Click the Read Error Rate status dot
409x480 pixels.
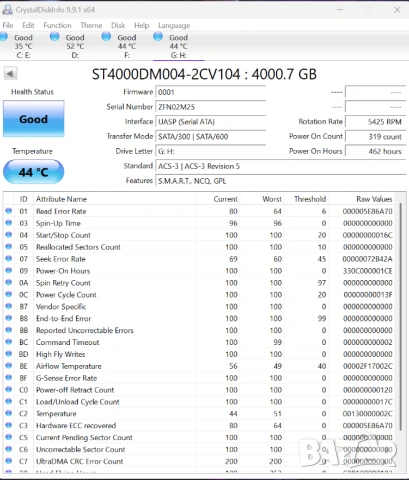[9, 211]
